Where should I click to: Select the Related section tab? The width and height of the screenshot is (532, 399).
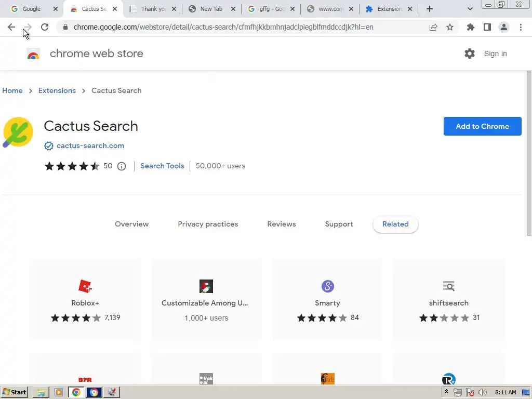coord(395,224)
